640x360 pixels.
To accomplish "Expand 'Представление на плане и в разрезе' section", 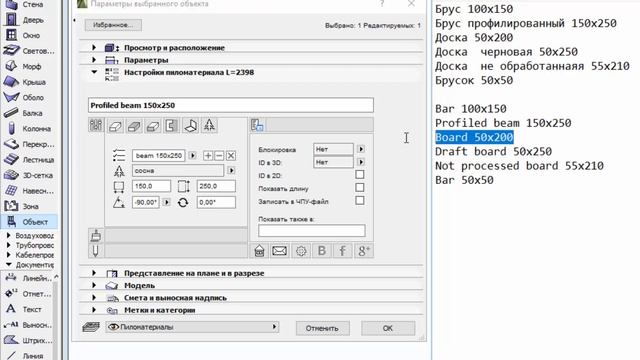I will [94, 273].
